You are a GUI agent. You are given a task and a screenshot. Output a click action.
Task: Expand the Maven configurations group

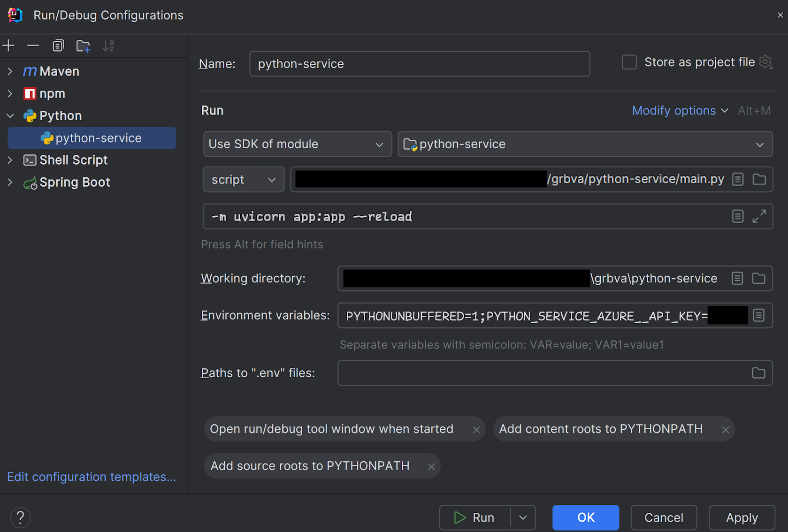tap(10, 71)
